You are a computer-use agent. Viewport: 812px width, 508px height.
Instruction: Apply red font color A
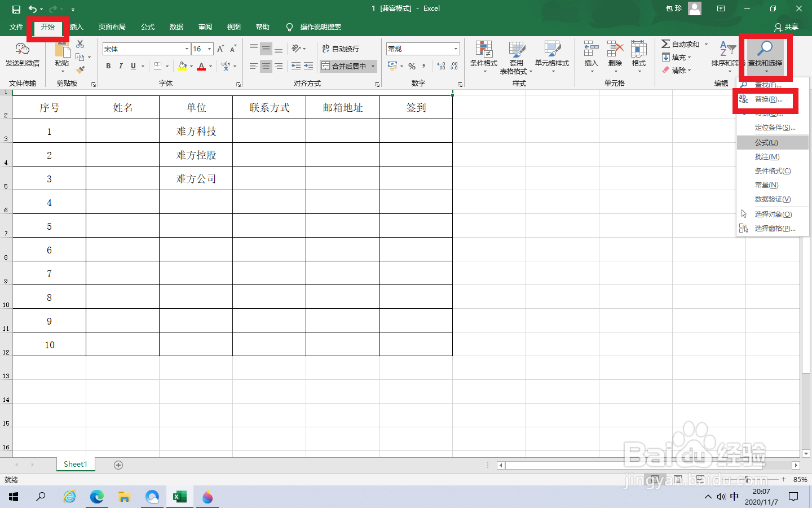pyautogui.click(x=201, y=66)
